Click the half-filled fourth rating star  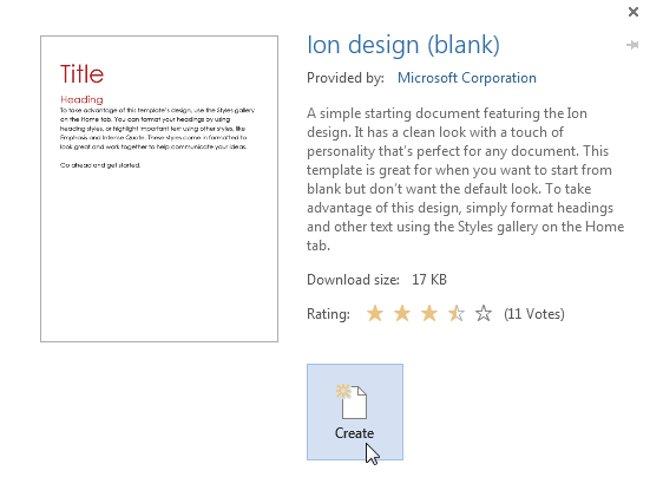[456, 314]
